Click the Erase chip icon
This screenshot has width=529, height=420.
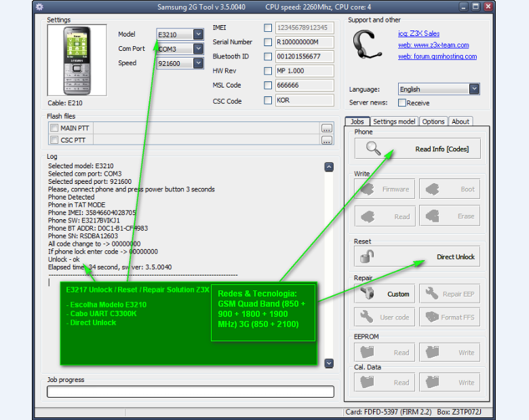432,216
